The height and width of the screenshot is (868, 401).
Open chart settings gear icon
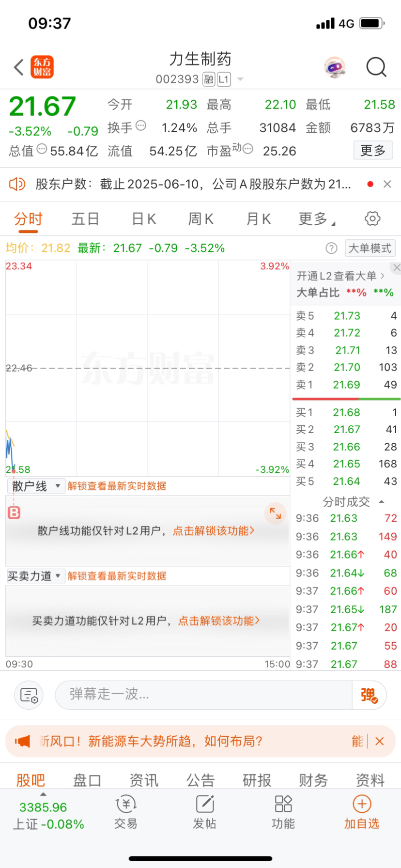click(x=372, y=218)
